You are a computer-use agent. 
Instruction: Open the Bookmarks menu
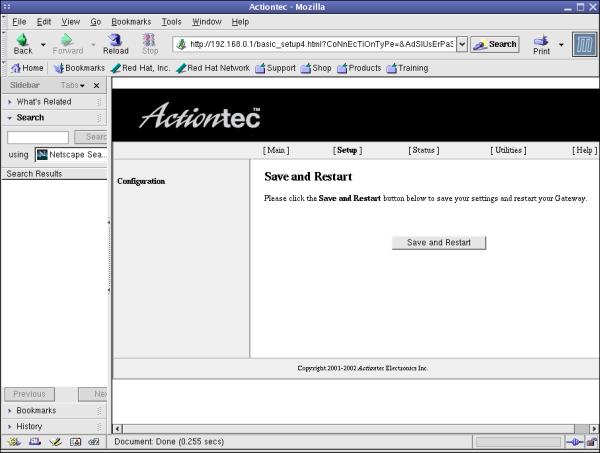[131, 22]
